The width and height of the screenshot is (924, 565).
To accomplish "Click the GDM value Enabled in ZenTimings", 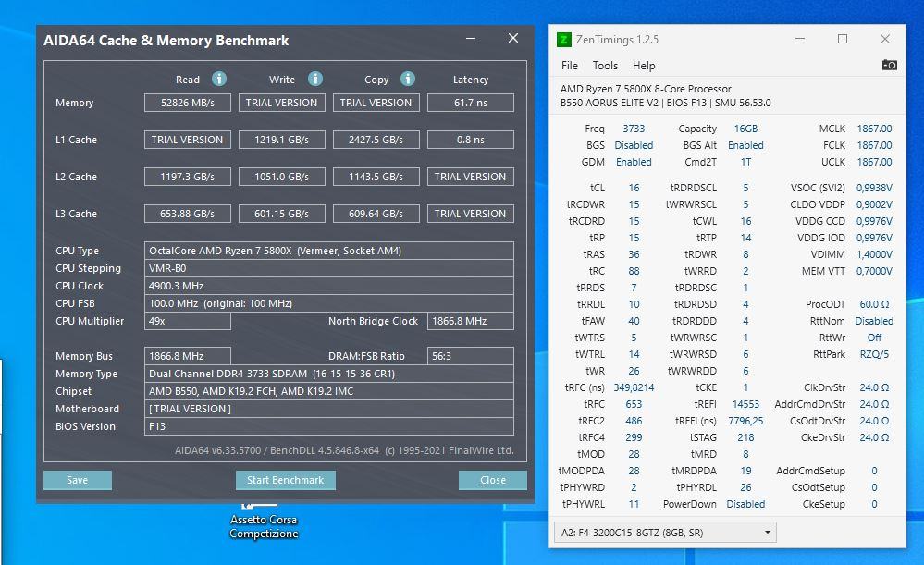I will pyautogui.click(x=634, y=162).
